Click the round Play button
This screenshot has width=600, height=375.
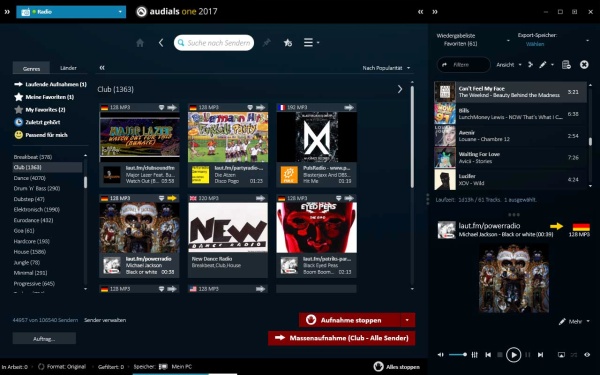[x=514, y=355]
